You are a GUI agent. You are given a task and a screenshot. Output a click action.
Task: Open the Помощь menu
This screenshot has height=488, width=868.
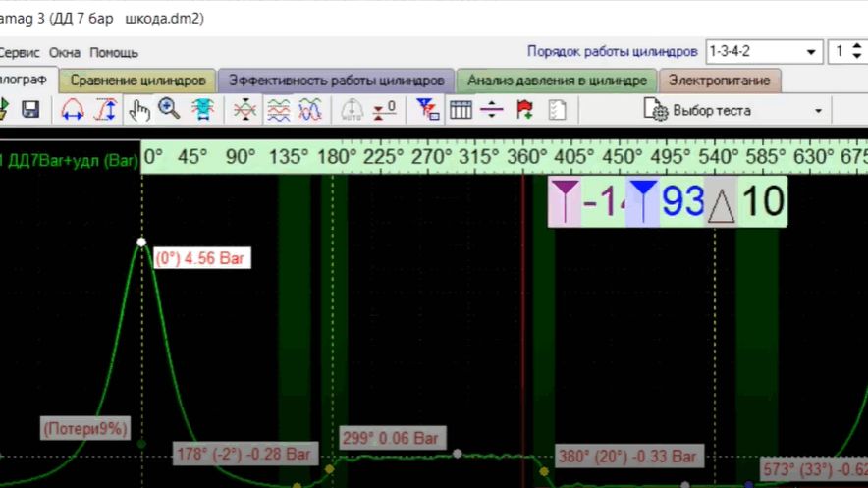pyautogui.click(x=114, y=53)
